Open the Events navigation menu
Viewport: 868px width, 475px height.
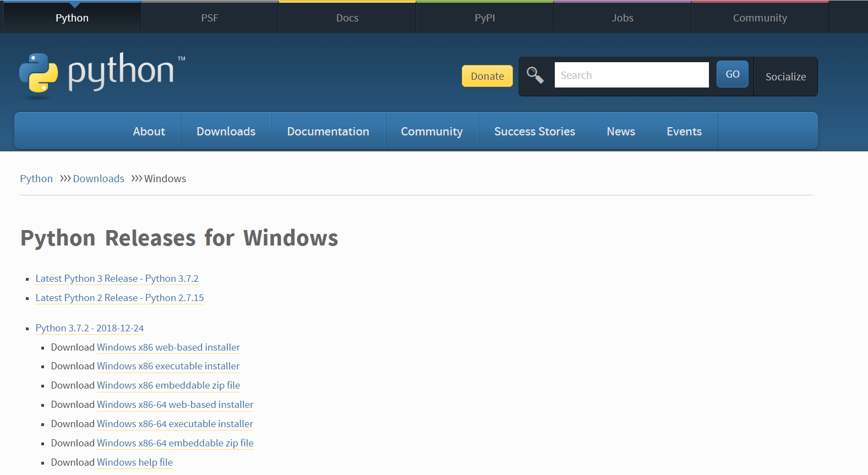coord(684,131)
